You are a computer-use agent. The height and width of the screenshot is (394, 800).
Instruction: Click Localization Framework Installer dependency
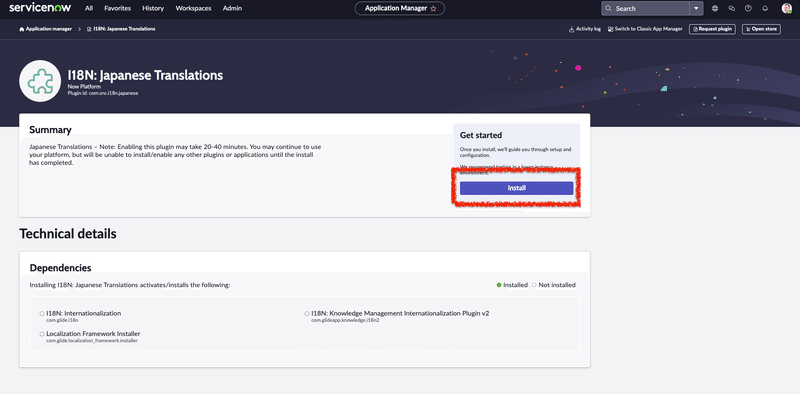(x=93, y=334)
